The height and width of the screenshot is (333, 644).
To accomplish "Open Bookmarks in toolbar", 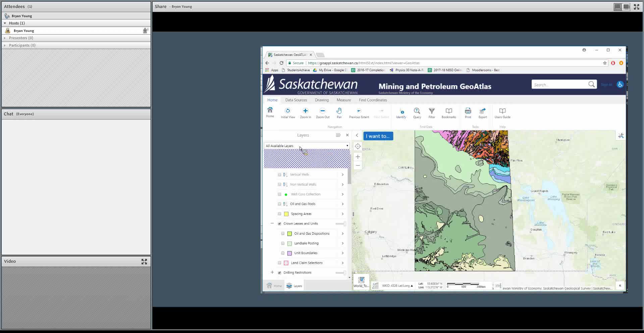I will 449,113.
